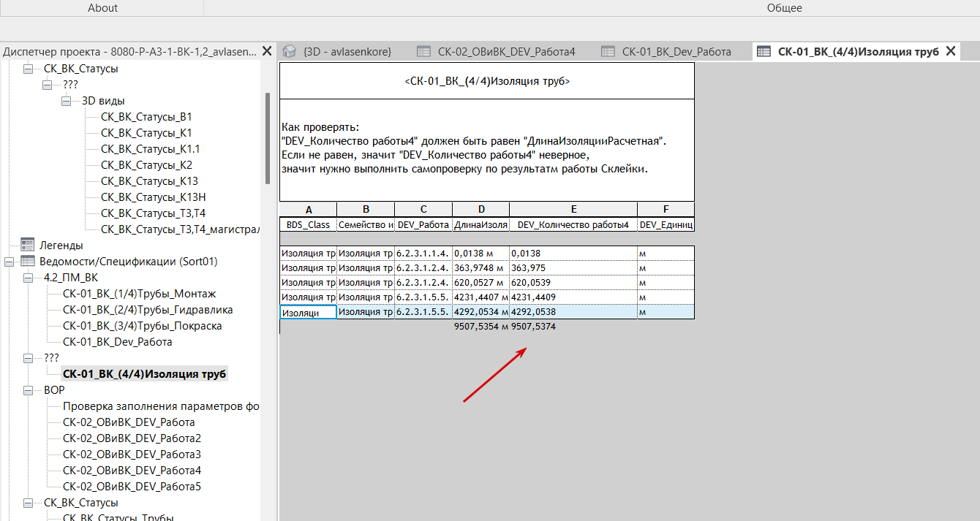Collapse the ??? node above Изоляция труб
Viewport: 980px width, 521px height.
[29, 358]
